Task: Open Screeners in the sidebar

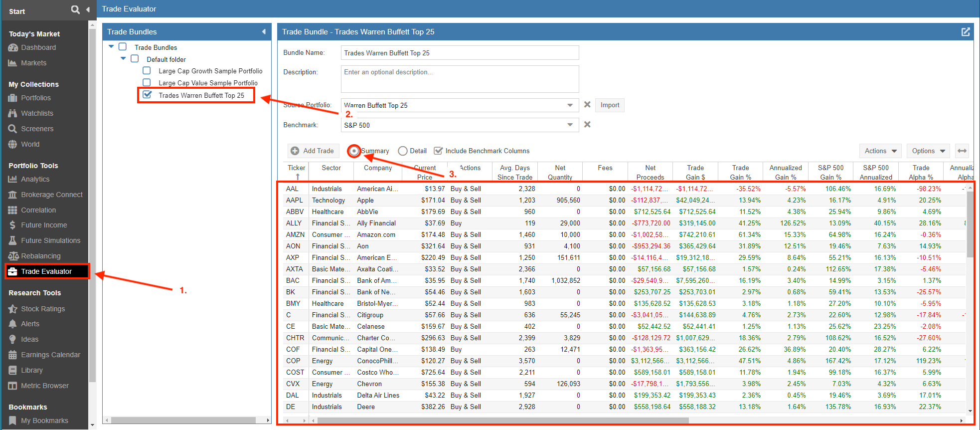Action: pos(37,129)
